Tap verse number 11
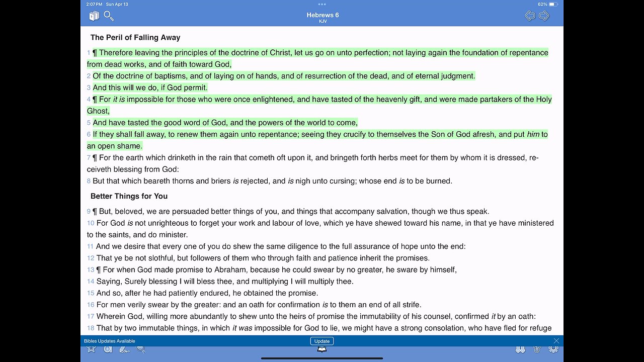The width and height of the screenshot is (644, 362). [x=91, y=246]
